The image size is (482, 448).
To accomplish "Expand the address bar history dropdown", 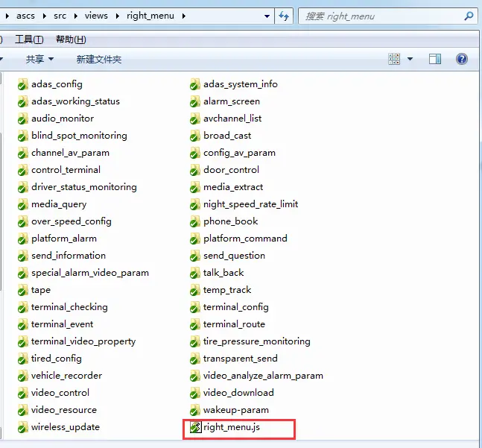I will tap(267, 16).
